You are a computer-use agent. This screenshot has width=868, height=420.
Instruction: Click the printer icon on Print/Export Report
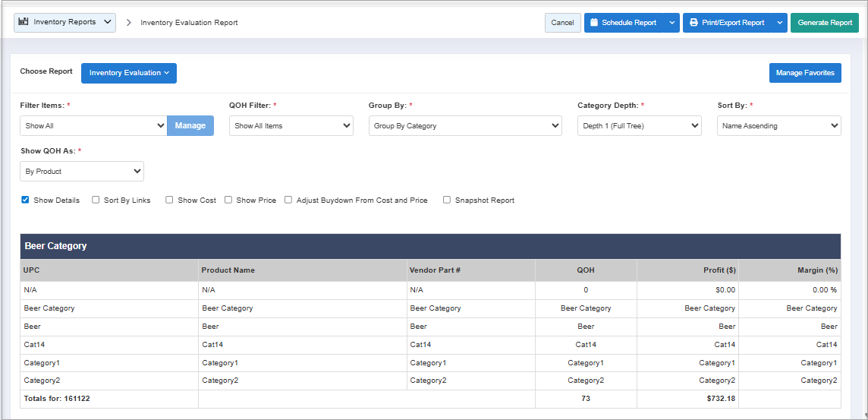tap(693, 23)
